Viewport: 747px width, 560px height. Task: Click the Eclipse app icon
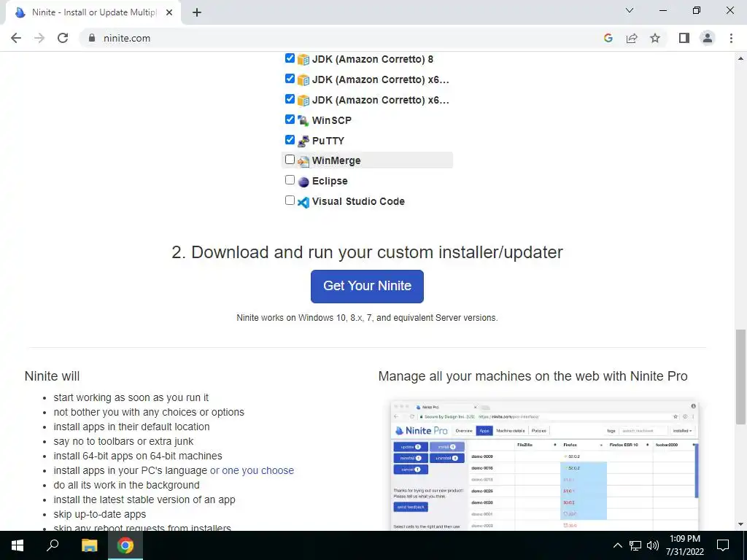coord(303,182)
